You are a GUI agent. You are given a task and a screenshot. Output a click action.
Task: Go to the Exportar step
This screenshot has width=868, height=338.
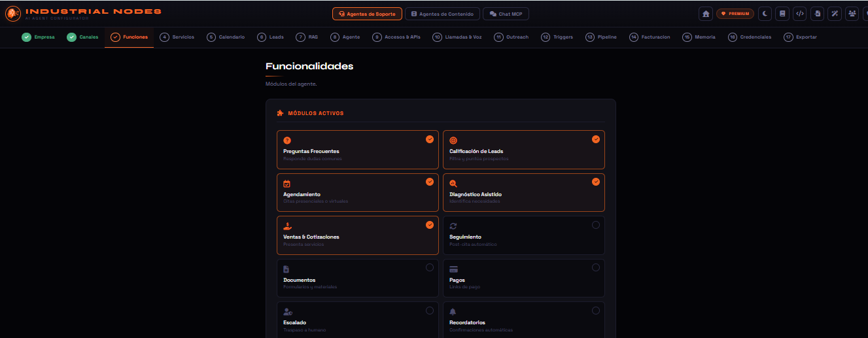point(801,37)
